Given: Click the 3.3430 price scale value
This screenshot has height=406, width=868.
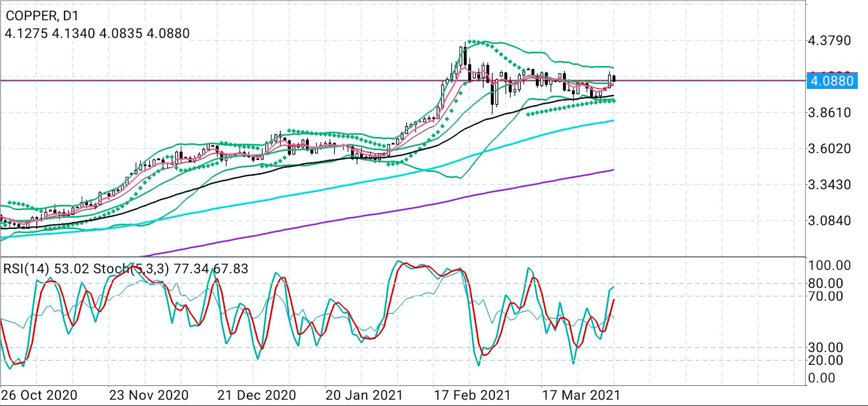Looking at the screenshot, I should pos(829,185).
